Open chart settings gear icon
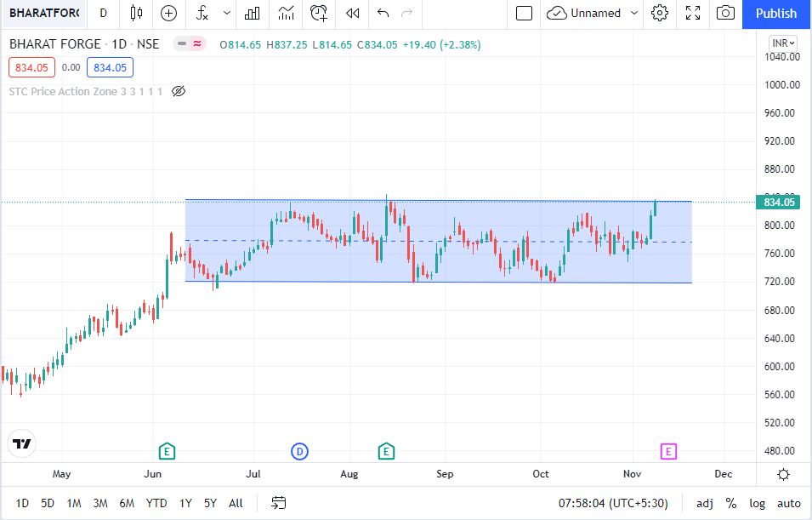Image resolution: width=812 pixels, height=520 pixels. tap(660, 13)
